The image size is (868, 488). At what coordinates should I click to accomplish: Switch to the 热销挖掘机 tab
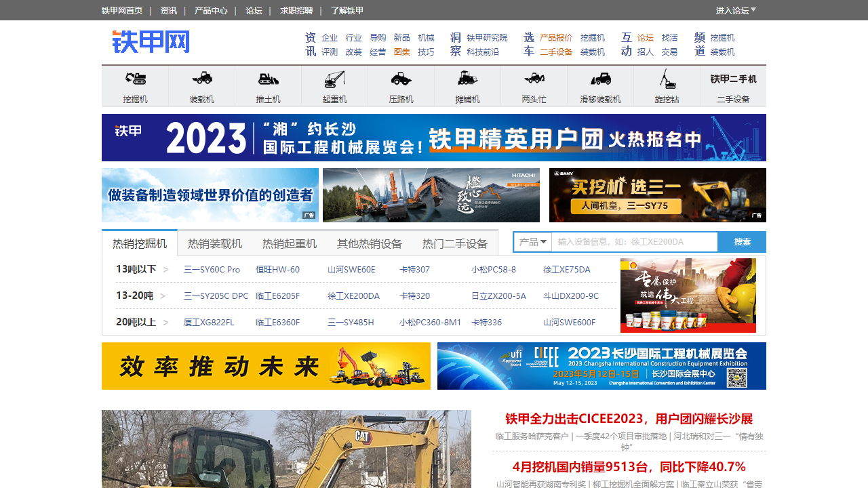[x=140, y=243]
